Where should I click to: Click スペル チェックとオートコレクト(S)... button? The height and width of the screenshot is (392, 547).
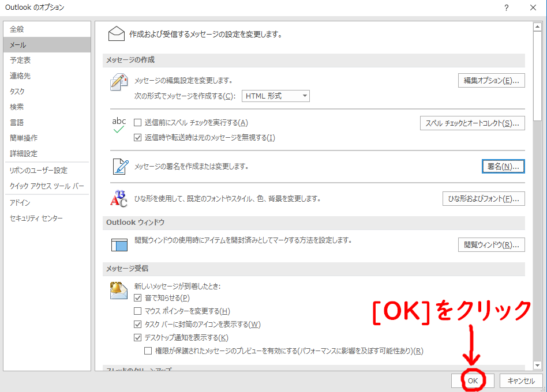pos(473,123)
